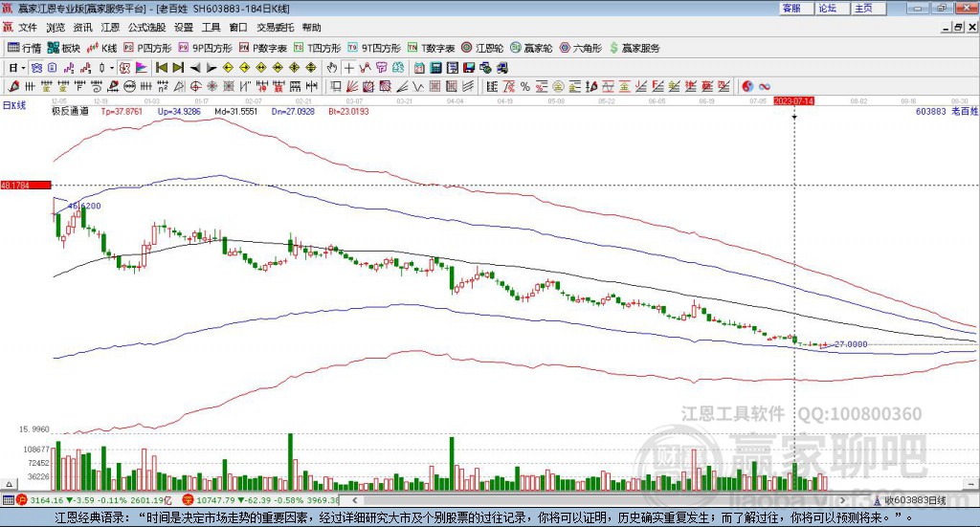Open the 帮助 menu
Viewport: 980px width, 527px height.
[311, 28]
